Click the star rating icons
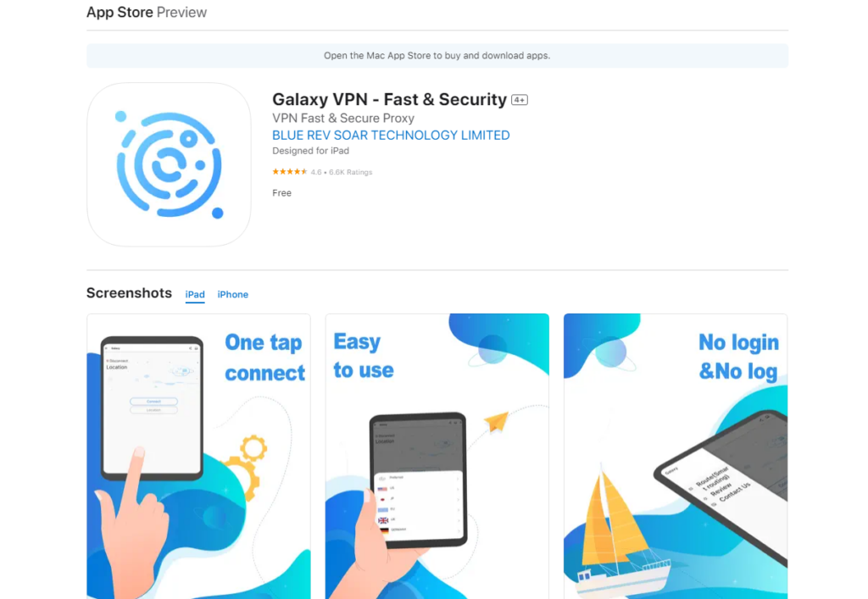 pyautogui.click(x=290, y=172)
